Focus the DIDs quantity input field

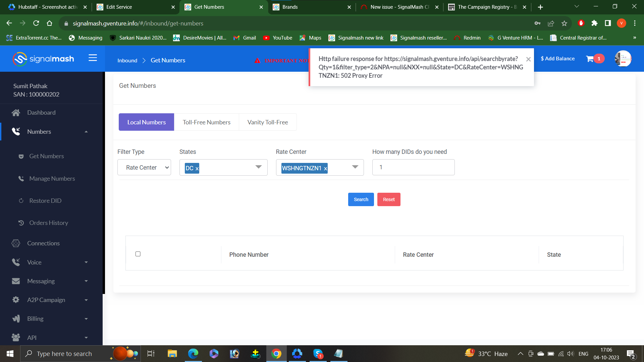(x=413, y=167)
